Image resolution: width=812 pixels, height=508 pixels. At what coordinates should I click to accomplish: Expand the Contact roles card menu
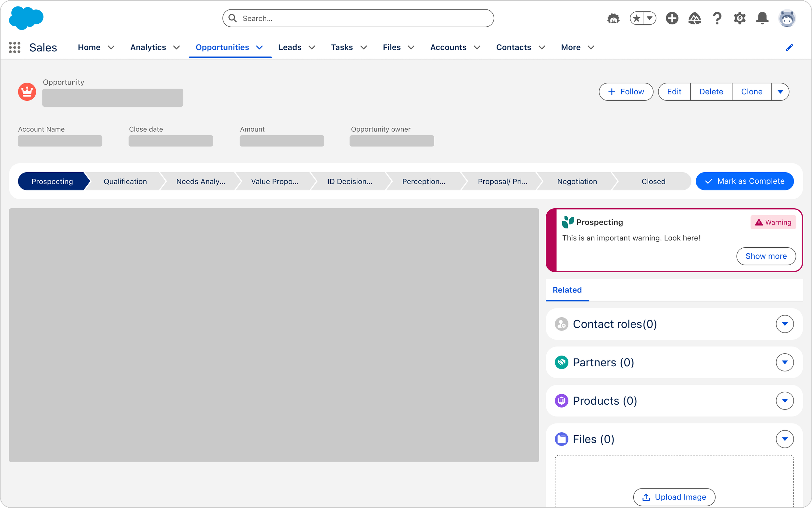784,324
